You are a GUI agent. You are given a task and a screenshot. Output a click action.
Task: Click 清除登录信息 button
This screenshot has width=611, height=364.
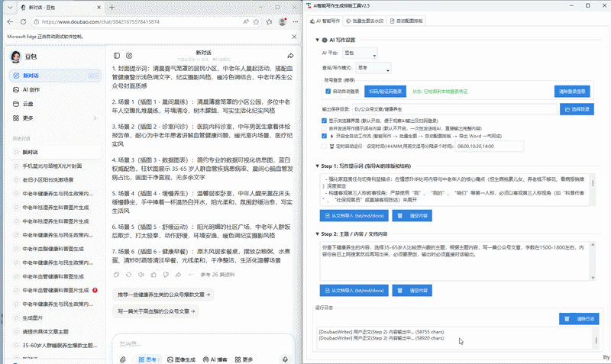click(572, 92)
